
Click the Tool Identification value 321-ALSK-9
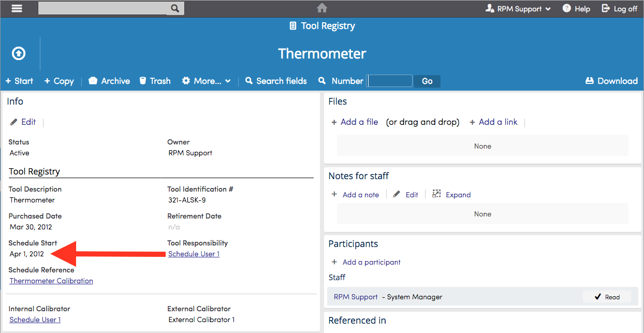pos(187,200)
